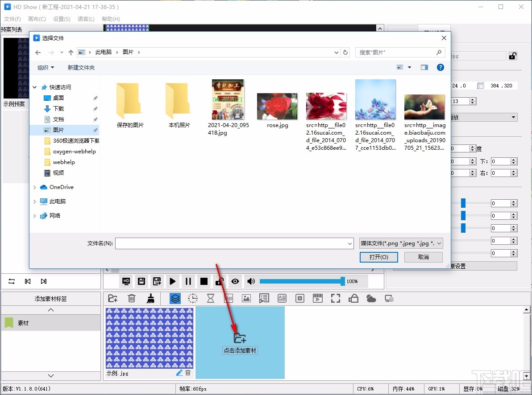Click the hourglass countdown icon

211,298
